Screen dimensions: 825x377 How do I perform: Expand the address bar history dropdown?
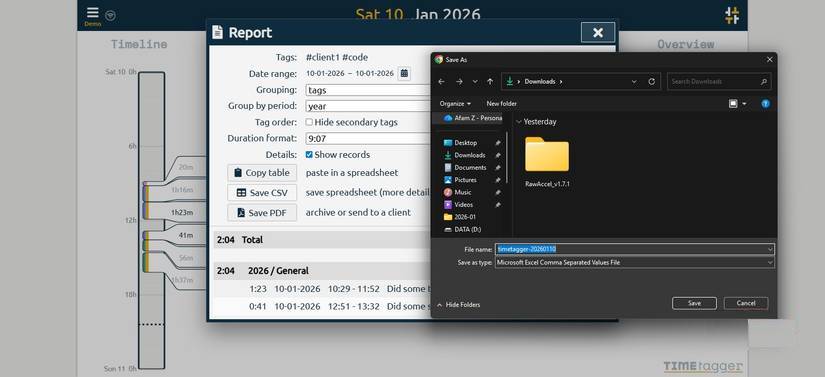(x=634, y=81)
